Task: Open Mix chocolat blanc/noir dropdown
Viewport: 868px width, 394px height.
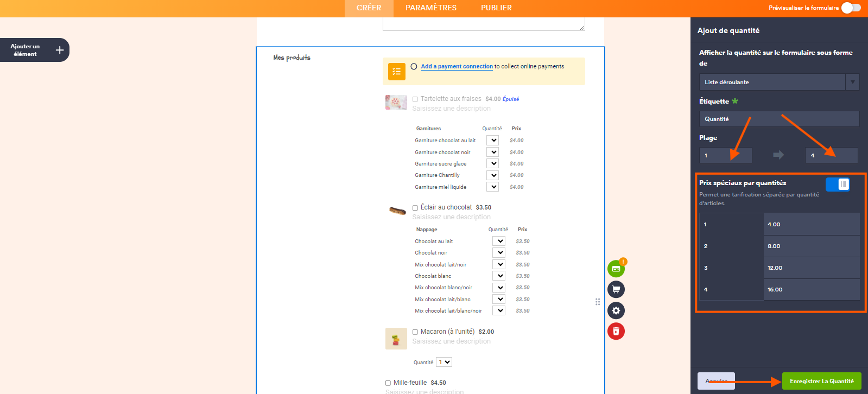Action: tap(499, 287)
